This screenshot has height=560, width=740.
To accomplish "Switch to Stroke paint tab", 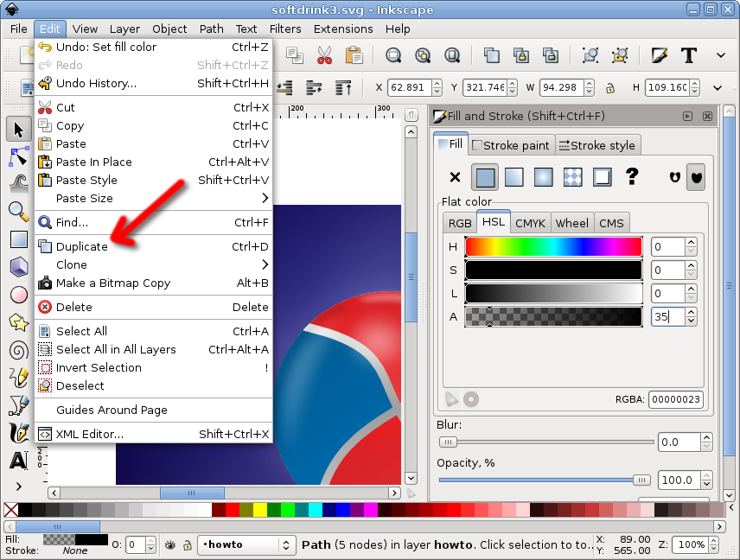I will pyautogui.click(x=511, y=145).
